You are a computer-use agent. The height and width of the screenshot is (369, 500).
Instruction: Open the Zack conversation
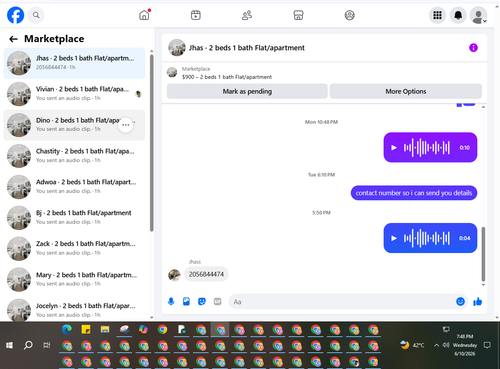pyautogui.click(x=74, y=249)
